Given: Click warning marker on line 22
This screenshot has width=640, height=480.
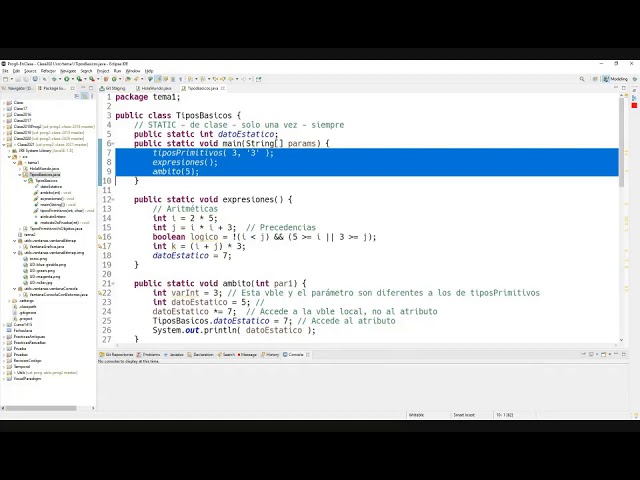Looking at the screenshot, I should 100,293.
